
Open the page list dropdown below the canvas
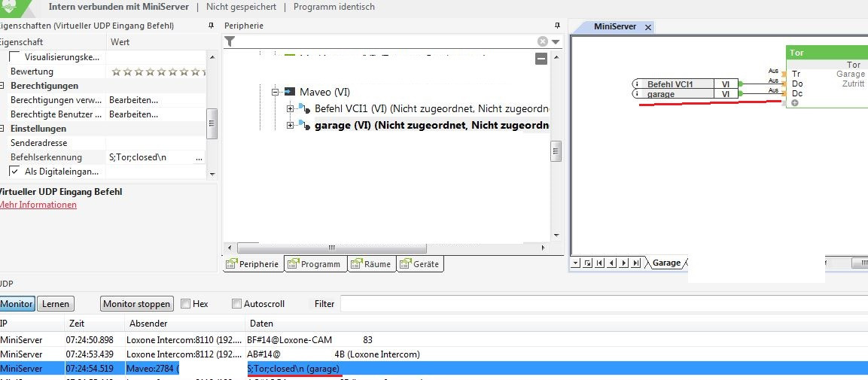pyautogui.click(x=576, y=263)
